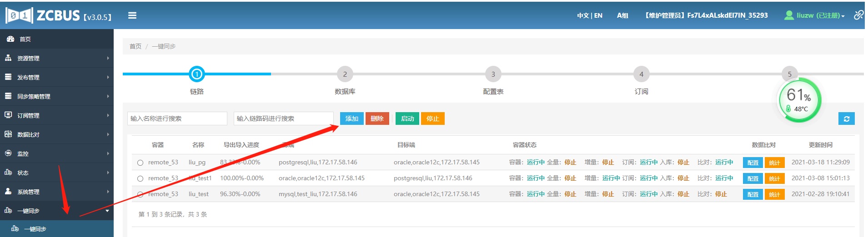
Task: Open 首页 home dashboard icon in sidebar
Action: (x=10, y=39)
